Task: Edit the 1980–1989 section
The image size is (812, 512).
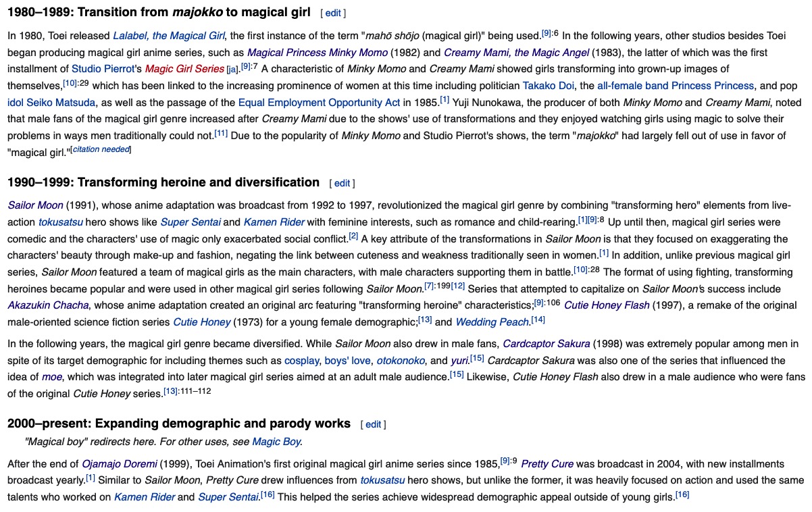Action: pyautogui.click(x=333, y=14)
